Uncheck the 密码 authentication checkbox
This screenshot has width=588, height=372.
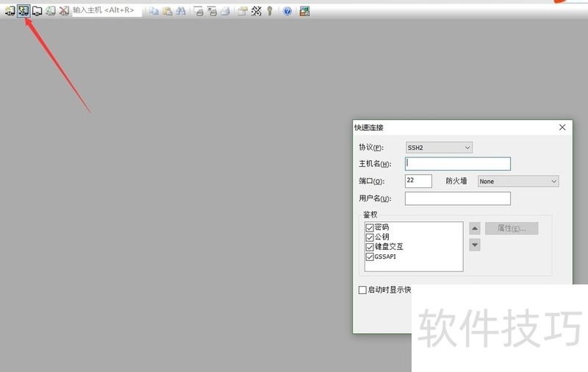(x=370, y=228)
